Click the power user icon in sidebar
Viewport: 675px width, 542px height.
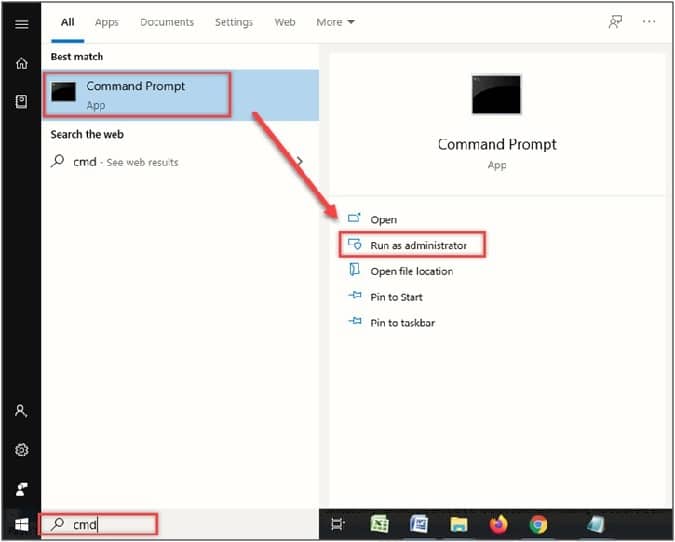tap(22, 489)
